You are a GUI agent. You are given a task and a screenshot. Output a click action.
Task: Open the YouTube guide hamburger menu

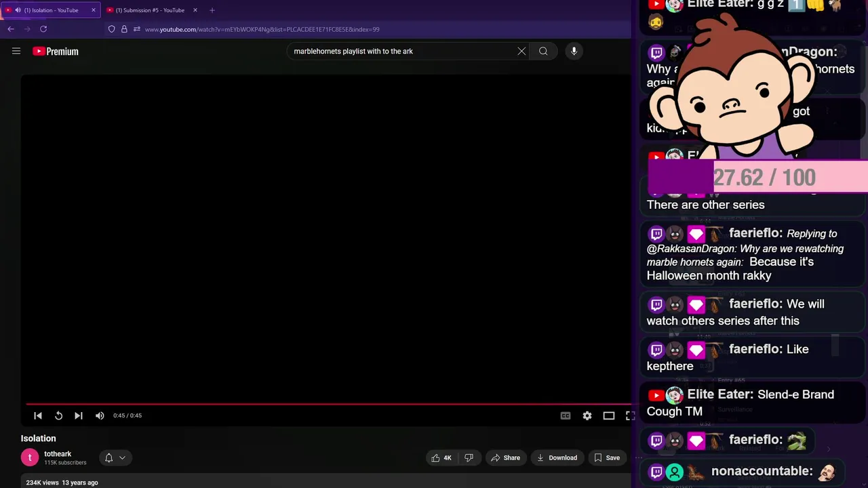pos(16,51)
